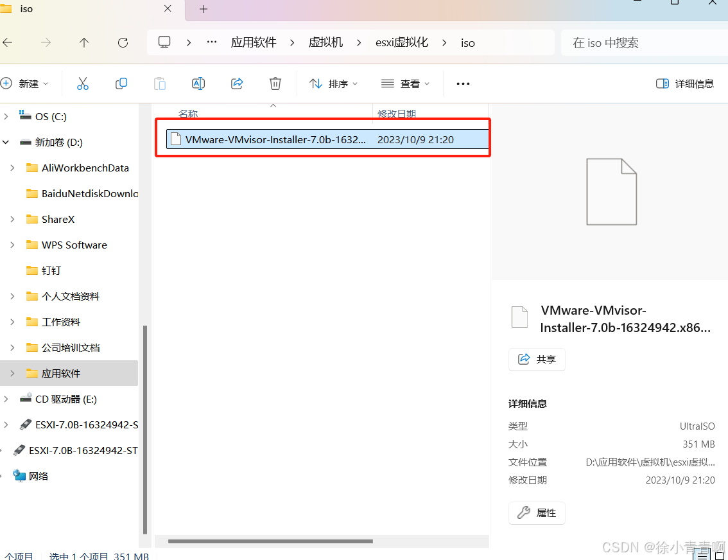Click the Rename icon in toolbar
This screenshot has height=560, width=728.
point(198,83)
